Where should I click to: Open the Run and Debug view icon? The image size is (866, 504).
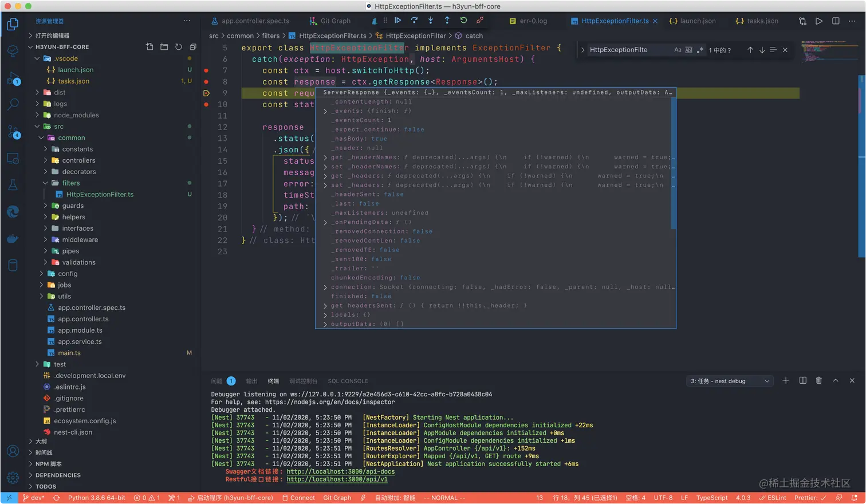pos(13,78)
